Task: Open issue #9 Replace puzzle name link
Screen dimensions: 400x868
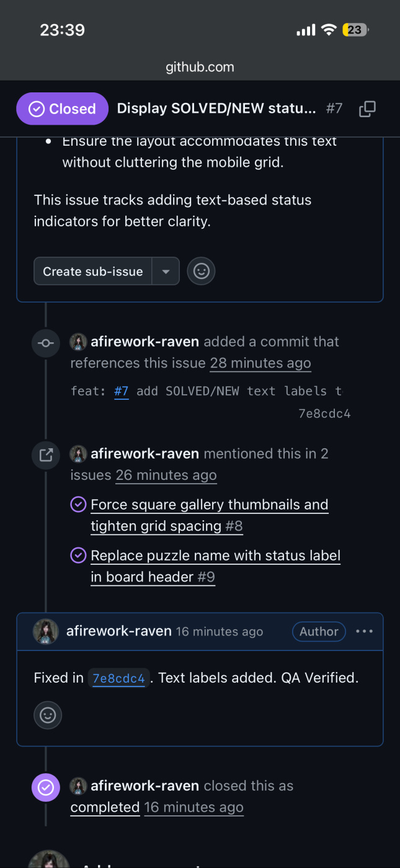Action: [x=215, y=566]
